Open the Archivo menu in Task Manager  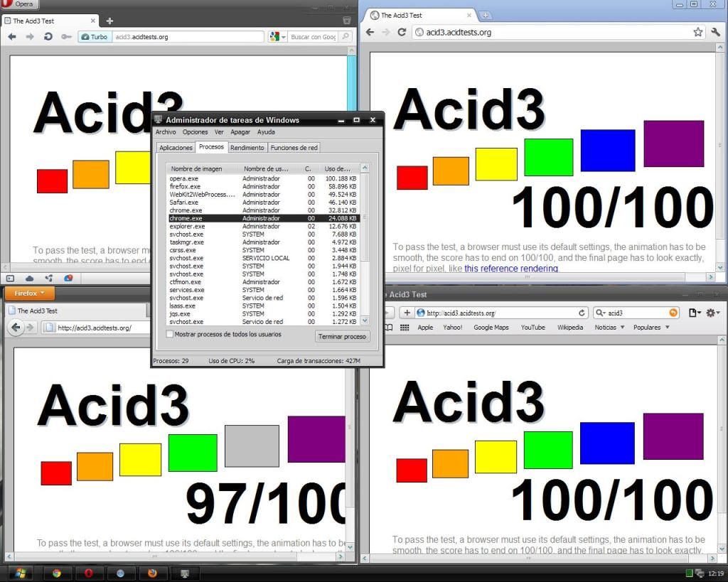pyautogui.click(x=165, y=131)
